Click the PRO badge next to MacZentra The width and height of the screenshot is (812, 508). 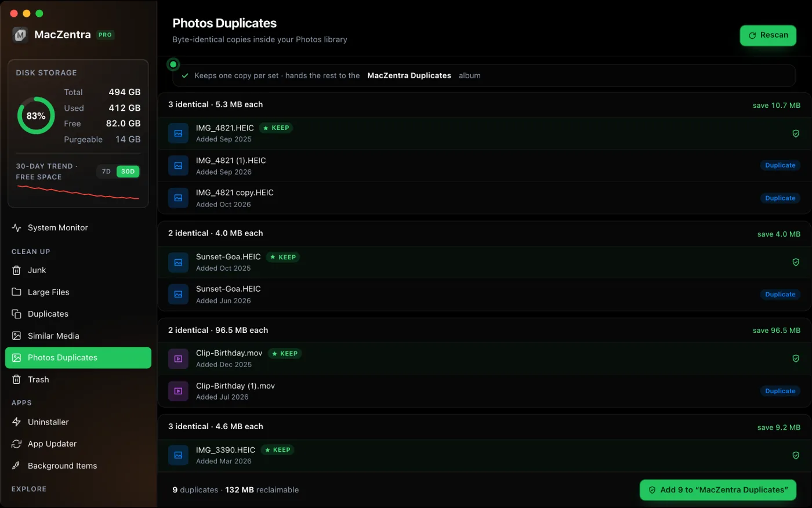tap(105, 35)
